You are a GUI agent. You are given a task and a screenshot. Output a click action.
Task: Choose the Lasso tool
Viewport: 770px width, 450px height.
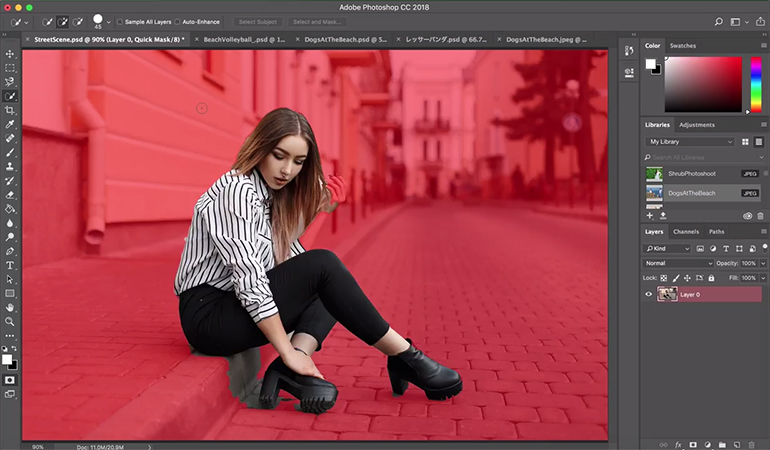pyautogui.click(x=10, y=82)
